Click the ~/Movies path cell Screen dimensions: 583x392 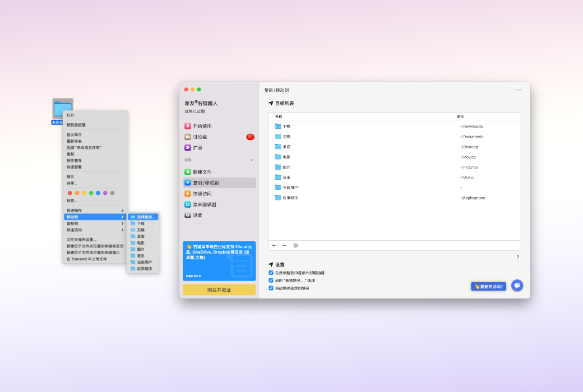pos(468,157)
